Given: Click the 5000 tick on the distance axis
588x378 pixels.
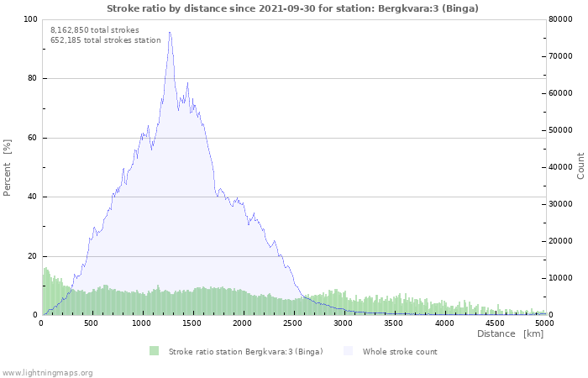Looking at the screenshot, I should click(544, 323).
